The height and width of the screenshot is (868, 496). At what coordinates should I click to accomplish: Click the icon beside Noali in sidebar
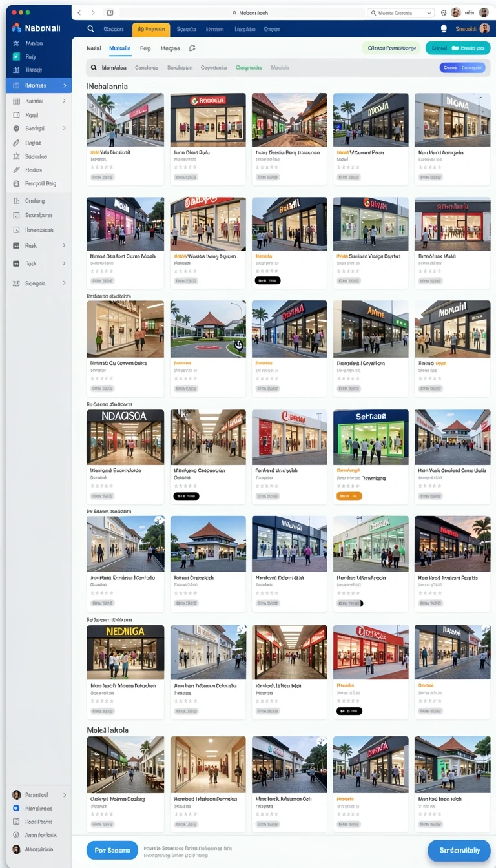[16, 115]
